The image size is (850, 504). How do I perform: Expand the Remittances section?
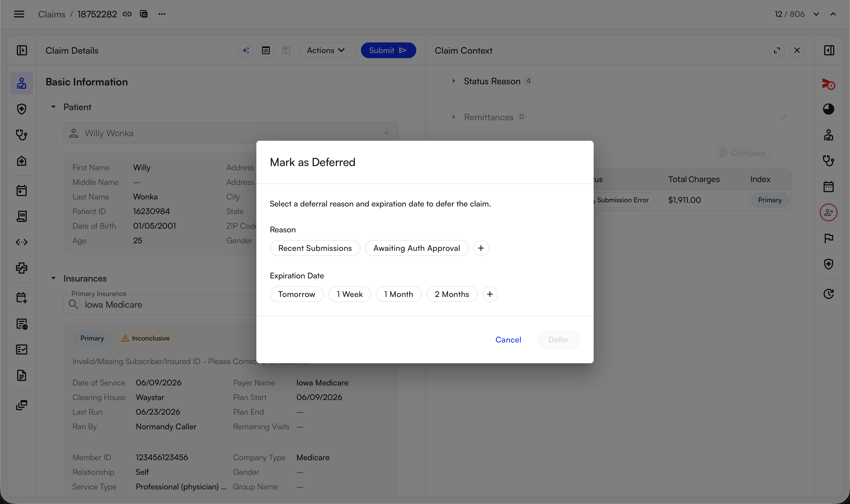pos(454,117)
